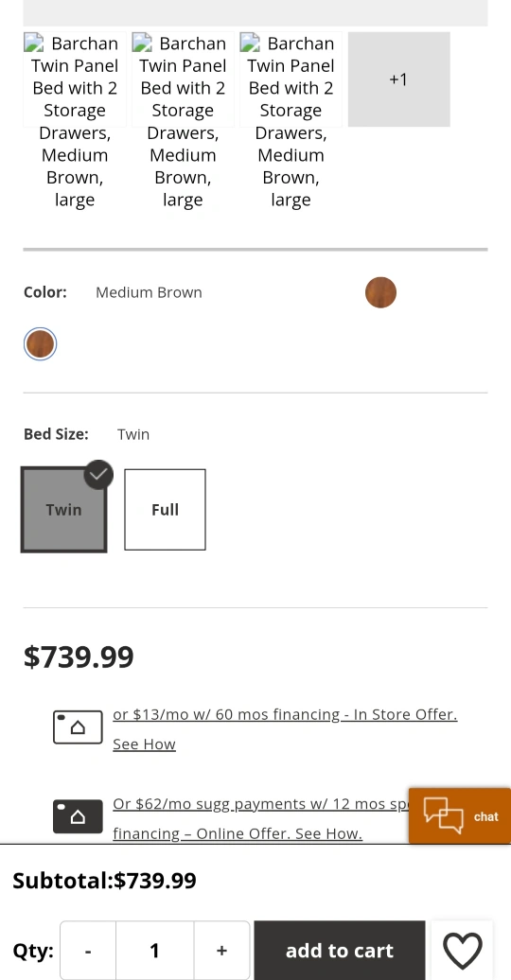The width and height of the screenshot is (511, 980).
Task: Add item to wishlist with heart icon
Action: click(x=462, y=951)
